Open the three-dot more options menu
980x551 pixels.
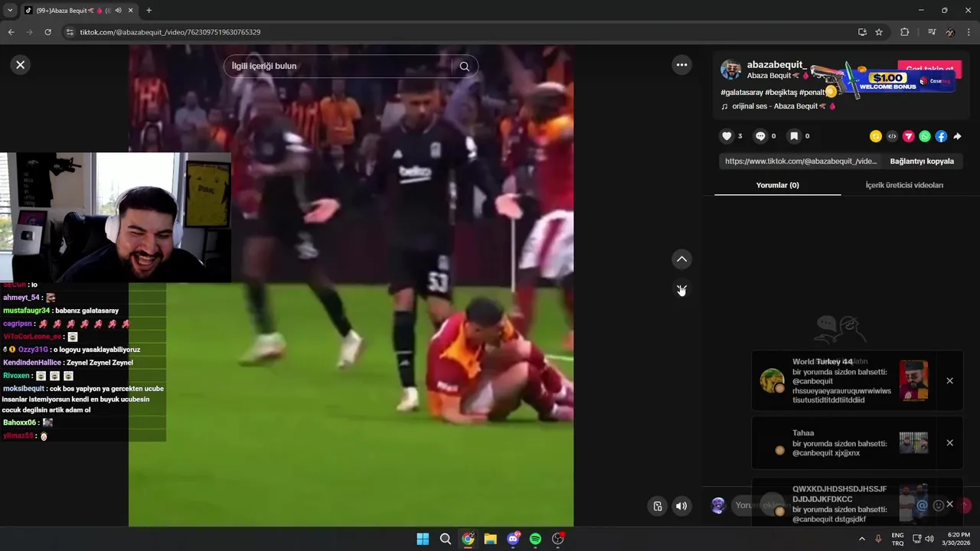click(681, 65)
